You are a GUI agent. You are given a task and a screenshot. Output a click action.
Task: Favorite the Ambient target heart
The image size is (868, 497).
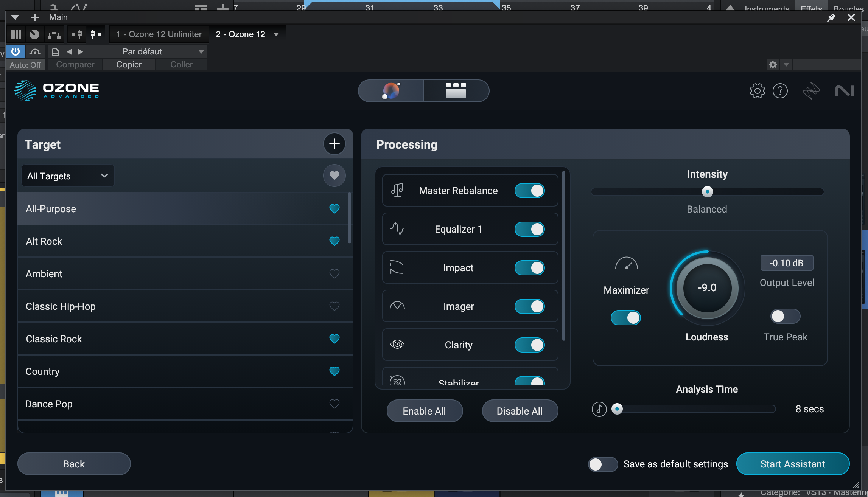[334, 273]
